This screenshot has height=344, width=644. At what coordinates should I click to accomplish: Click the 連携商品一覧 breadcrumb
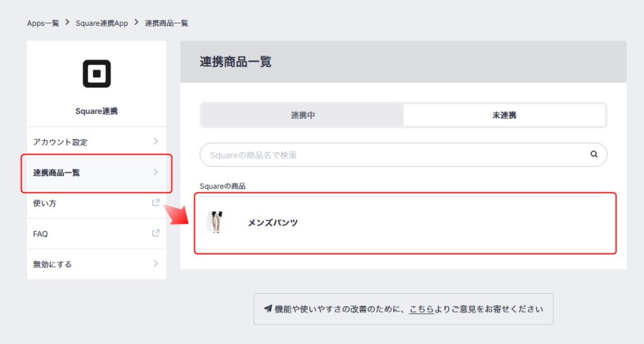pyautogui.click(x=166, y=23)
